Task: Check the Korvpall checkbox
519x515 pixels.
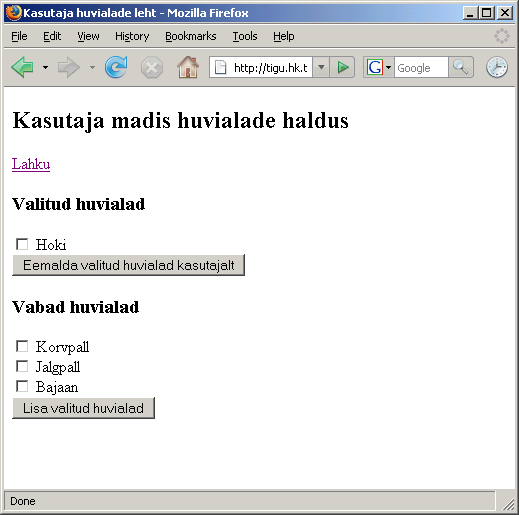Action: coord(22,346)
